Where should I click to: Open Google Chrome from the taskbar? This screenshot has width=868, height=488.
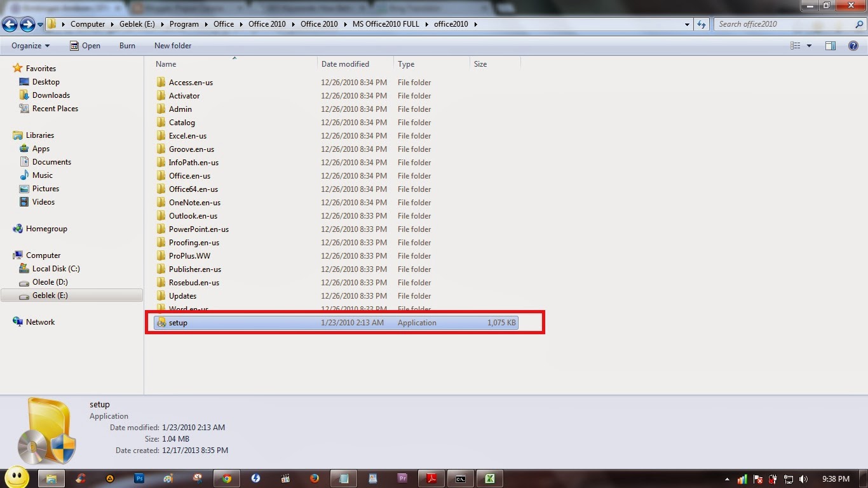pyautogui.click(x=227, y=478)
